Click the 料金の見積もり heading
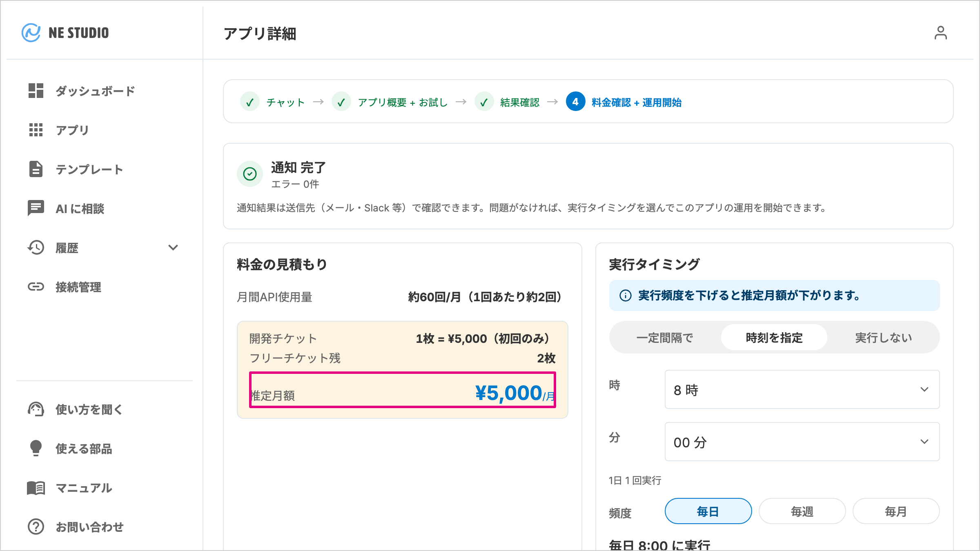Image resolution: width=980 pixels, height=551 pixels. click(282, 264)
